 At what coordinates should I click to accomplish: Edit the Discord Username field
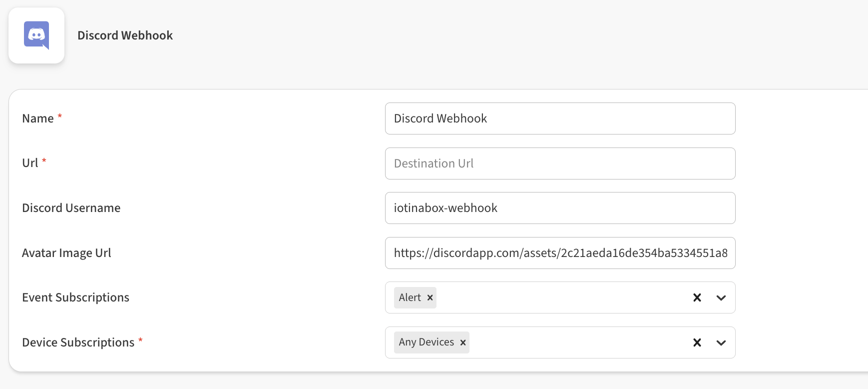point(560,208)
